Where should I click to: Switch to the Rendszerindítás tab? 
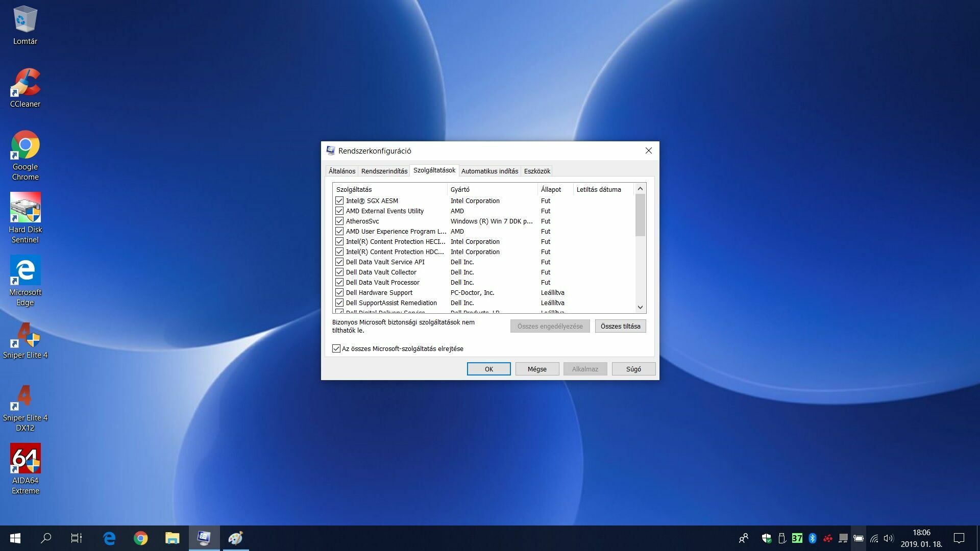(384, 171)
